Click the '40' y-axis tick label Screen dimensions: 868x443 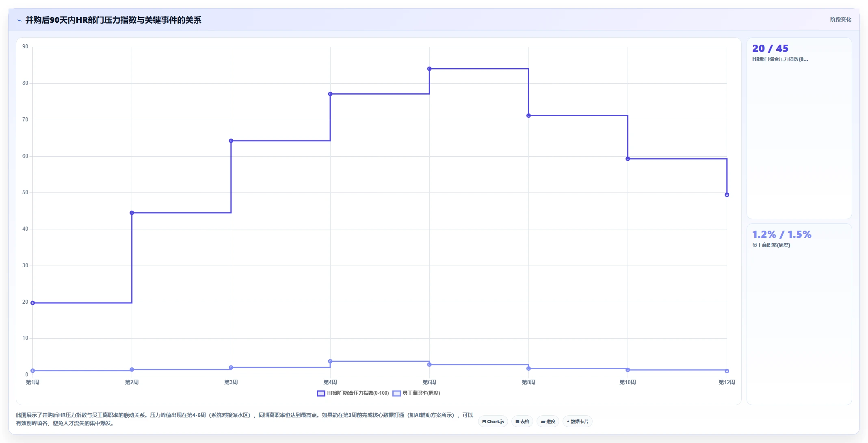[x=25, y=229]
